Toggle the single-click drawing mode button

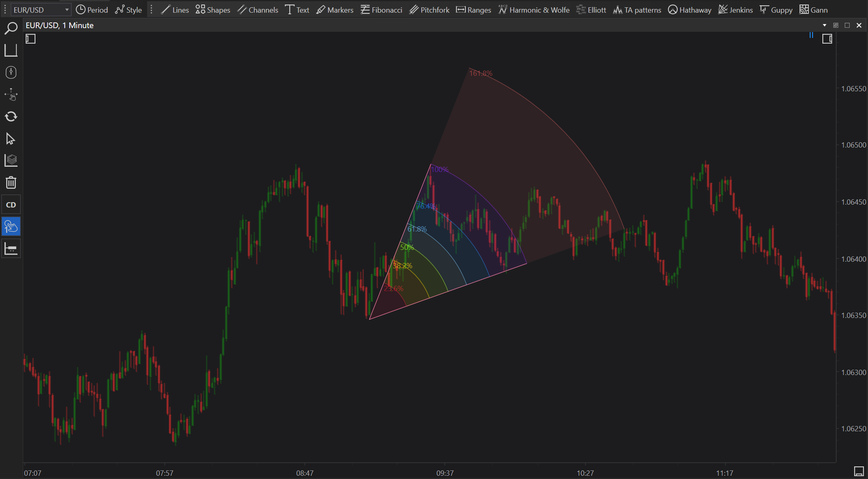[x=11, y=227]
